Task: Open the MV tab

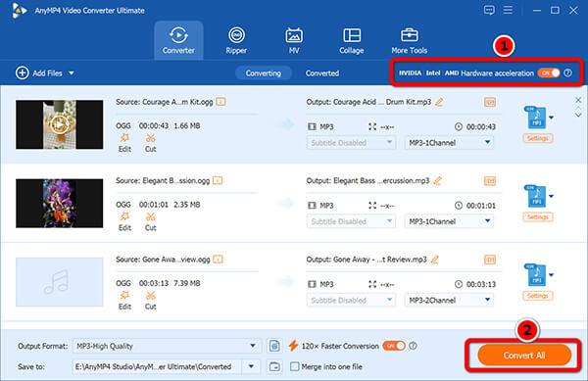Action: pyautogui.click(x=294, y=40)
